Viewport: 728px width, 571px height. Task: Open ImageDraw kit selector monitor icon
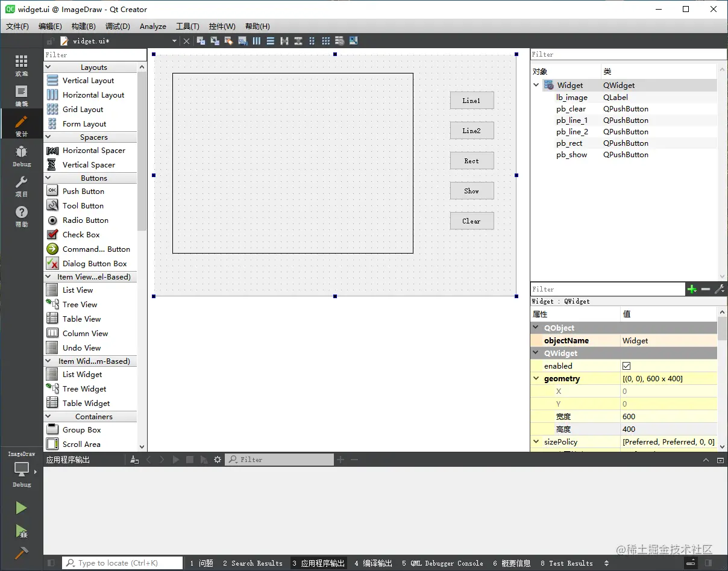click(22, 469)
